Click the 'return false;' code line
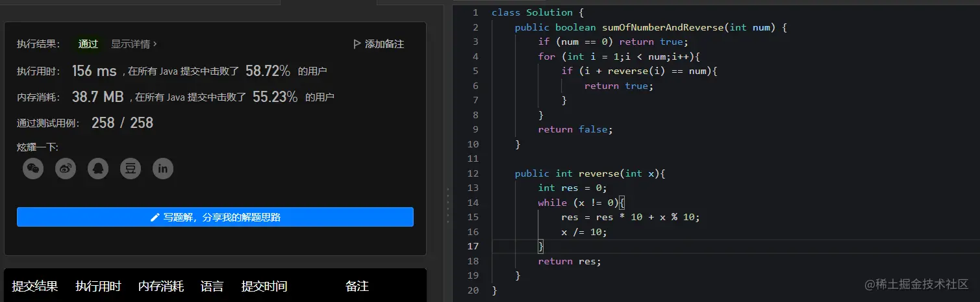The width and height of the screenshot is (980, 302). [x=575, y=129]
